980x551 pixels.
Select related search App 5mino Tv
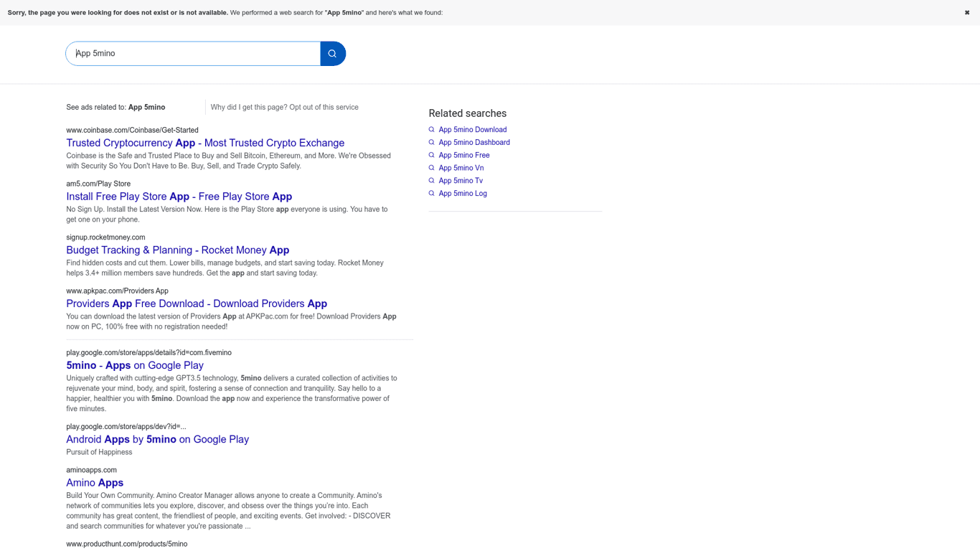coord(461,181)
